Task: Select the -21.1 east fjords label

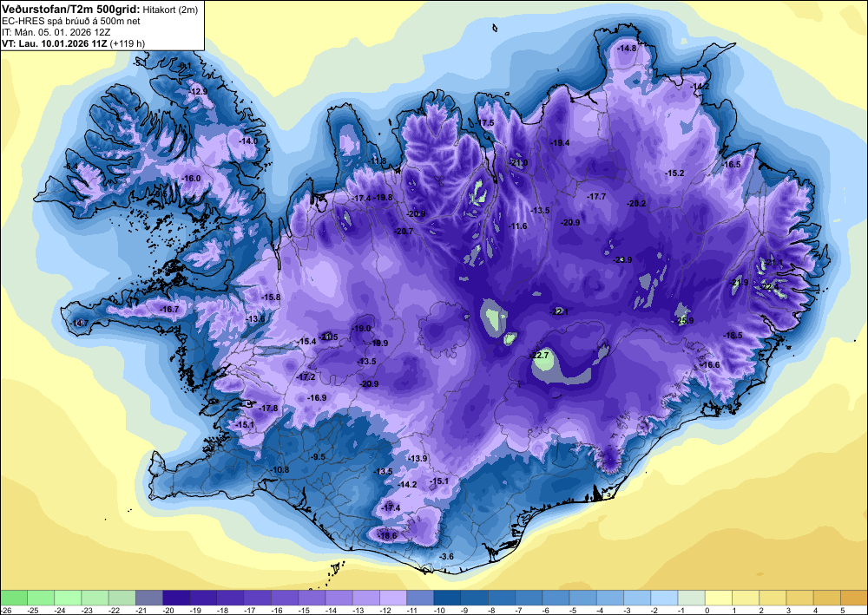Action: [774, 263]
